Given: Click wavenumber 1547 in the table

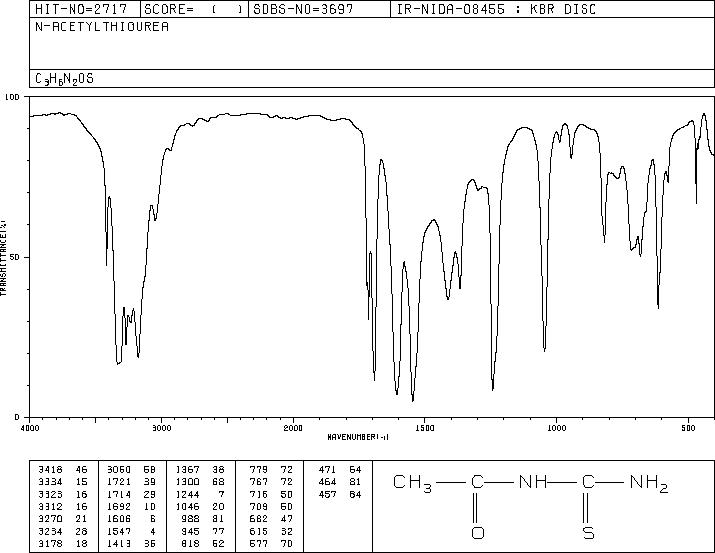Looking at the screenshot, I should (119, 532).
